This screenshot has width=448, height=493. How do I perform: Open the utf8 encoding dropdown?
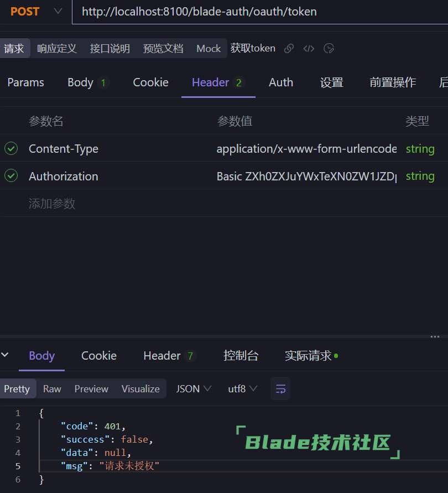[242, 388]
